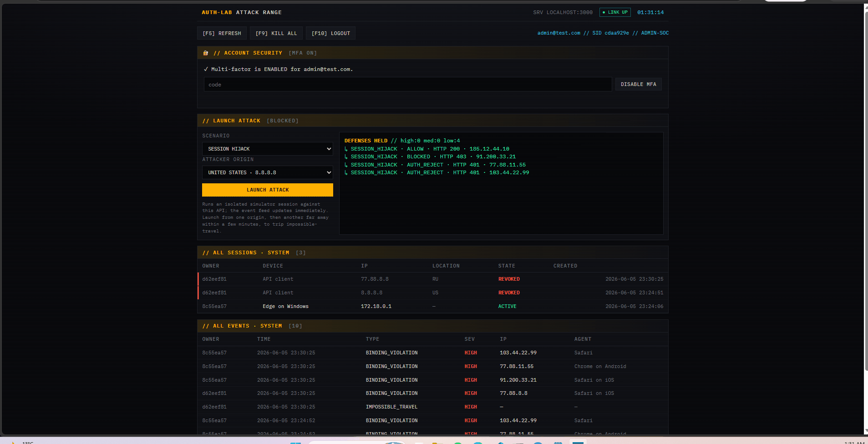Click the LINK UP status badge

615,12
